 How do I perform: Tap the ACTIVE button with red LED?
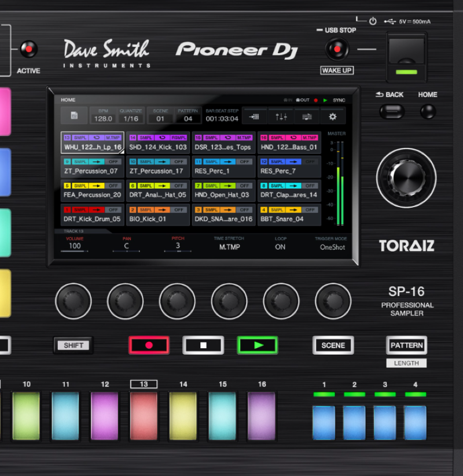point(28,49)
